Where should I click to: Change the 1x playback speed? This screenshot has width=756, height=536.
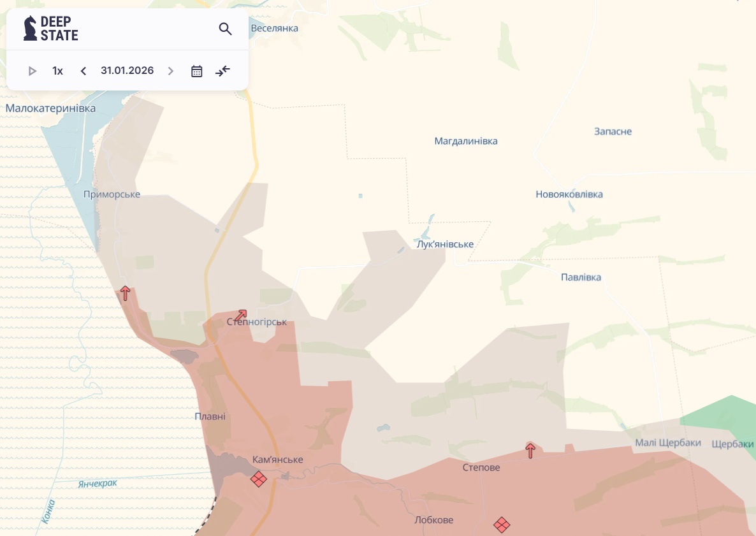[x=57, y=71]
